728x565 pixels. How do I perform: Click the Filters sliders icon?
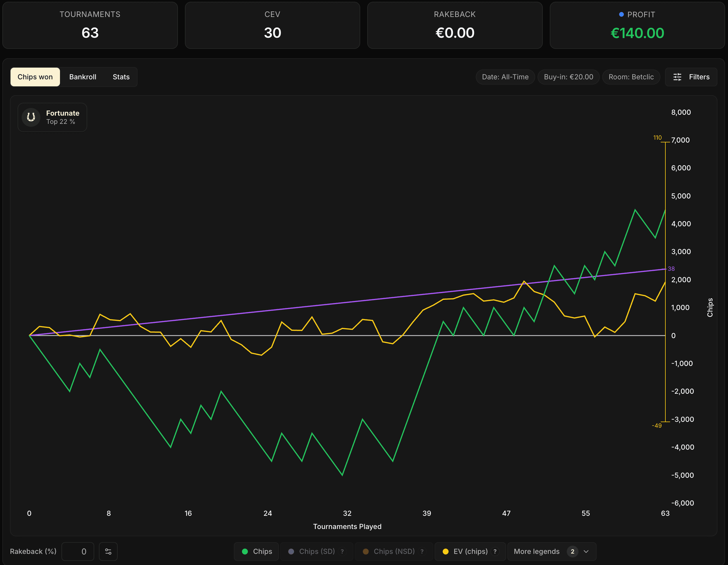click(677, 77)
